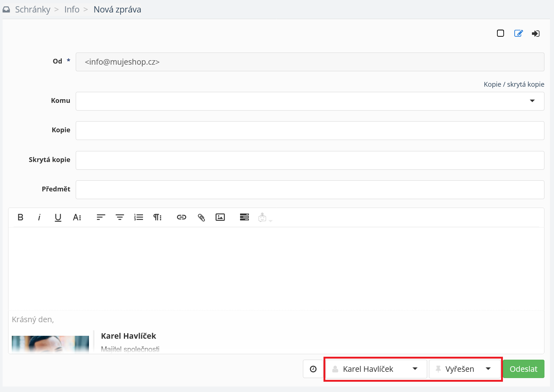Click the green Odeslat button
The height and width of the screenshot is (392, 554).
point(523,369)
